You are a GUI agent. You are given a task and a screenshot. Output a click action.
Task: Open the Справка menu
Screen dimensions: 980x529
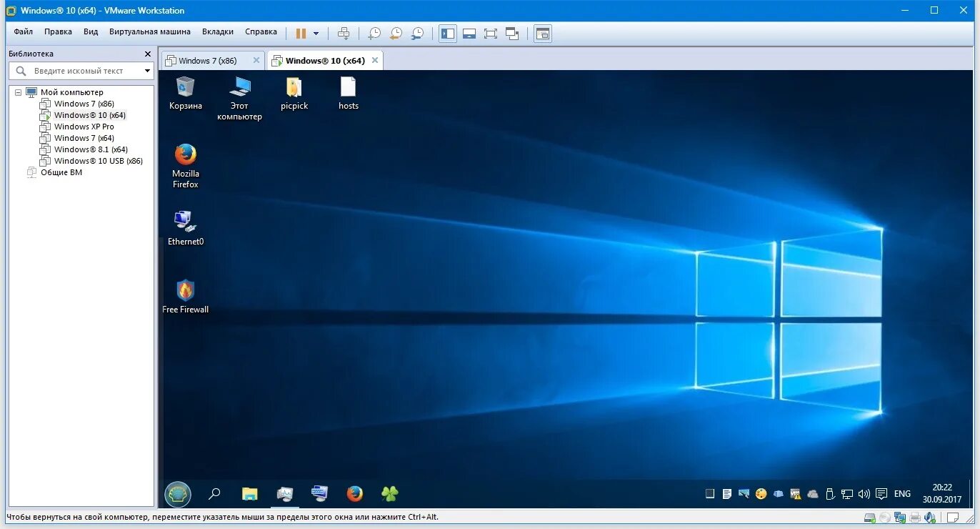coord(261,31)
